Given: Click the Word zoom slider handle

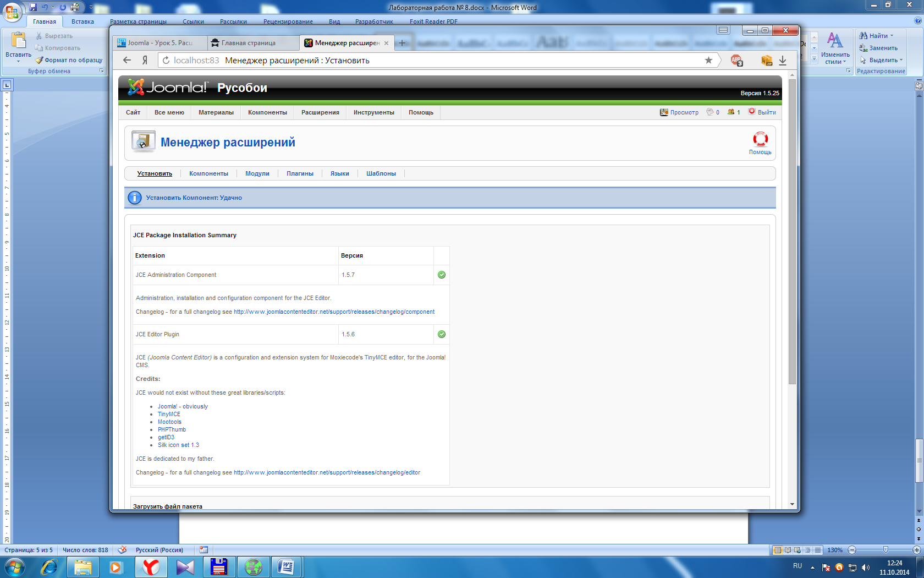Looking at the screenshot, I should 886,549.
